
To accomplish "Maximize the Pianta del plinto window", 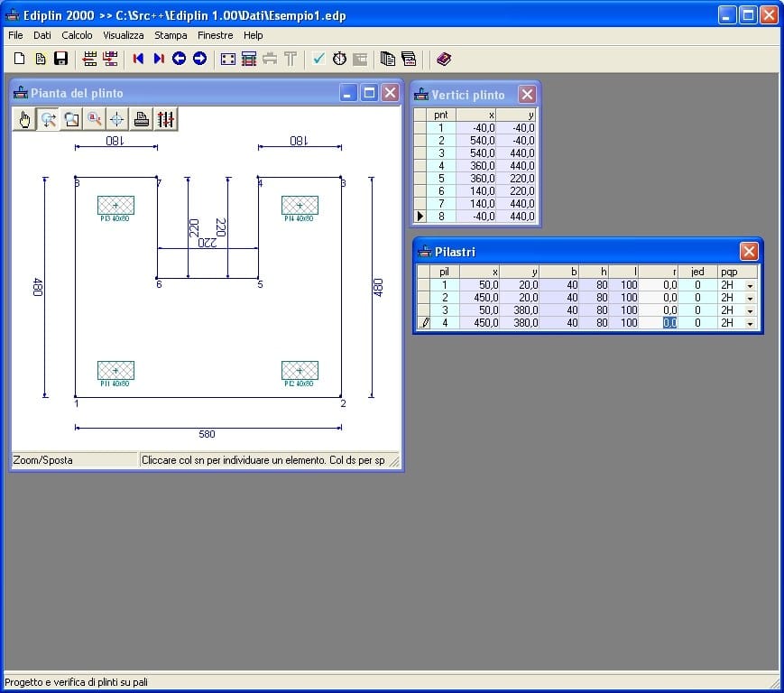I will [x=369, y=93].
